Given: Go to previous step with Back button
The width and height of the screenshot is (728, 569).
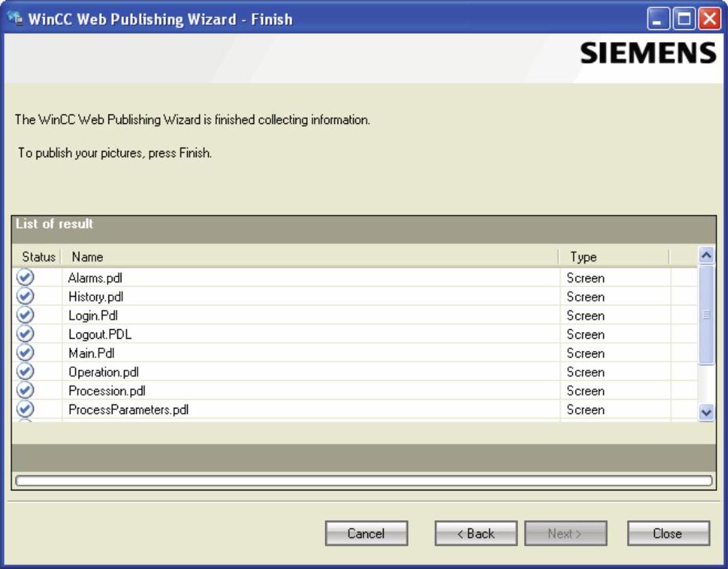Looking at the screenshot, I should 475,533.
